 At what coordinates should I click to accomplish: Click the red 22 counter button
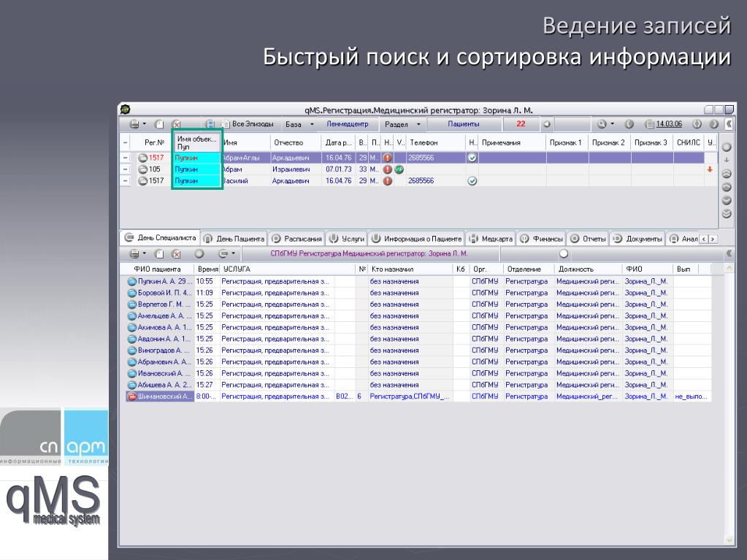tap(521, 124)
